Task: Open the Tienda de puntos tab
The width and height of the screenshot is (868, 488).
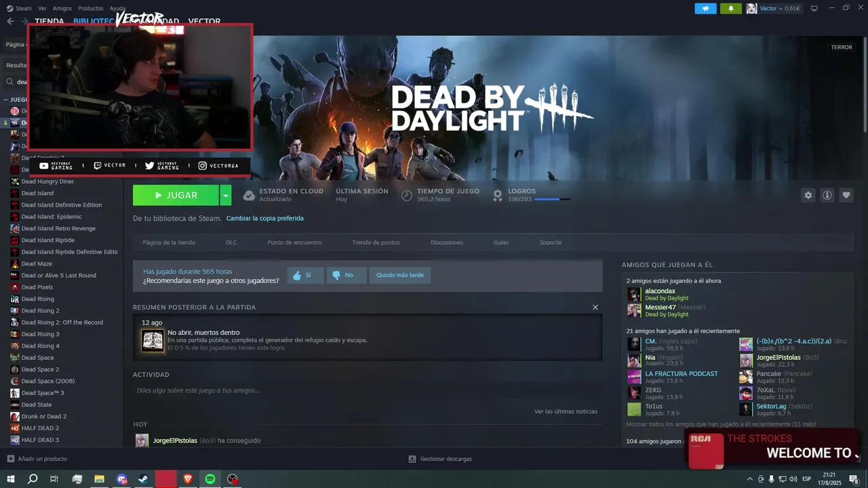Action: coord(376,243)
